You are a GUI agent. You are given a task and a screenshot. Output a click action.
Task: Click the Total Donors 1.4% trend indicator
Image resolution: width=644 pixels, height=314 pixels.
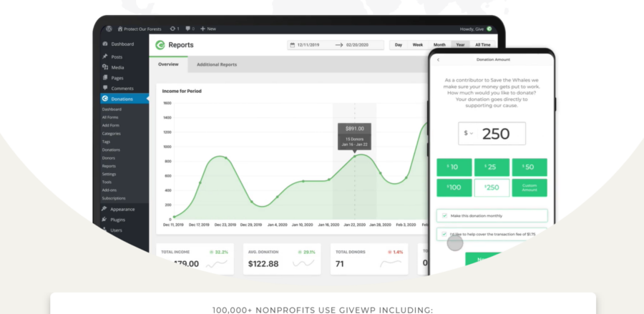pyautogui.click(x=395, y=252)
